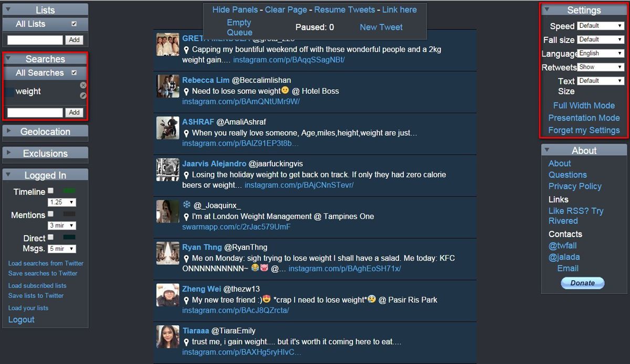Screen dimensions: 630x364
Task: Toggle the All Searches checkbox
Action: click(74, 73)
